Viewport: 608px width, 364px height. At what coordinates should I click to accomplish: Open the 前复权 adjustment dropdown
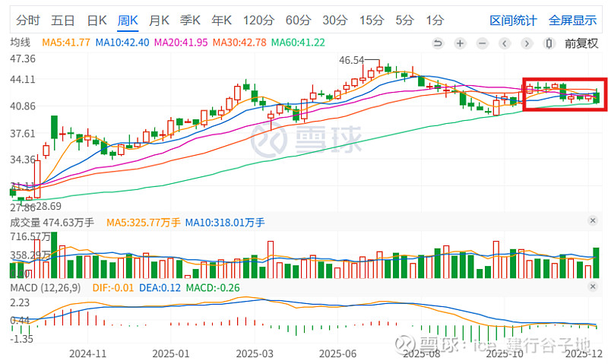(582, 43)
